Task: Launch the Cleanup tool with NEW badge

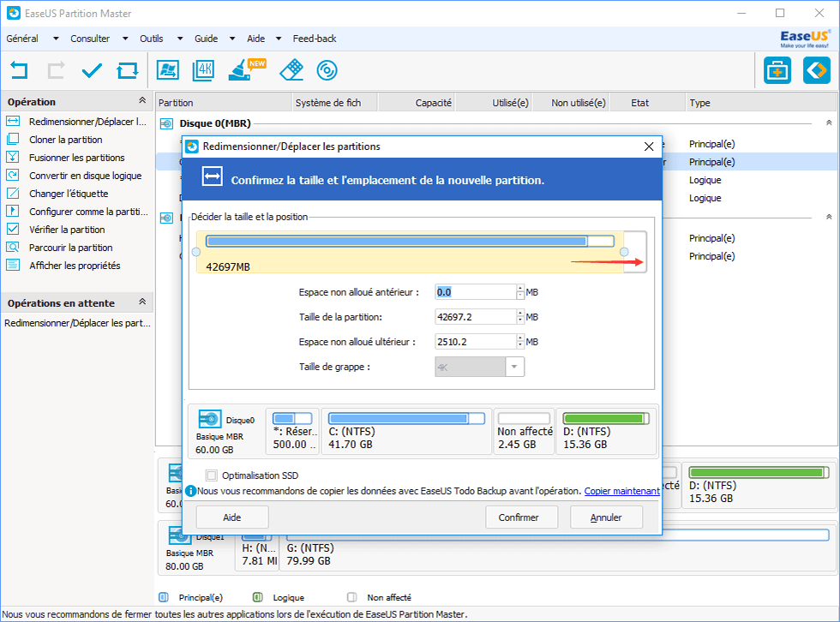Action: (246, 69)
